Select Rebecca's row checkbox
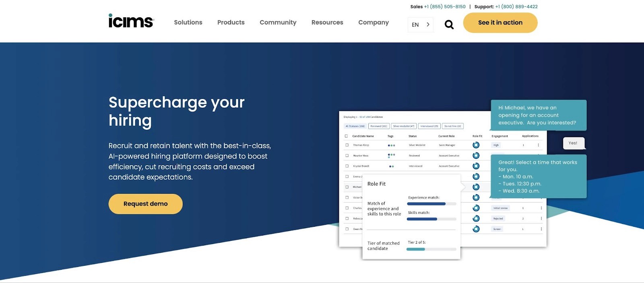The image size is (644, 283). tap(347, 218)
